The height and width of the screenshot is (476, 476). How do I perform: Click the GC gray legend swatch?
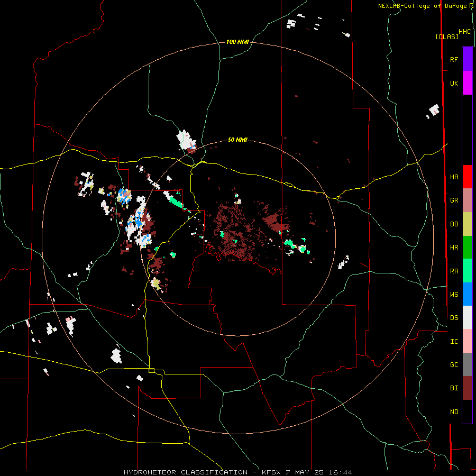(x=467, y=364)
